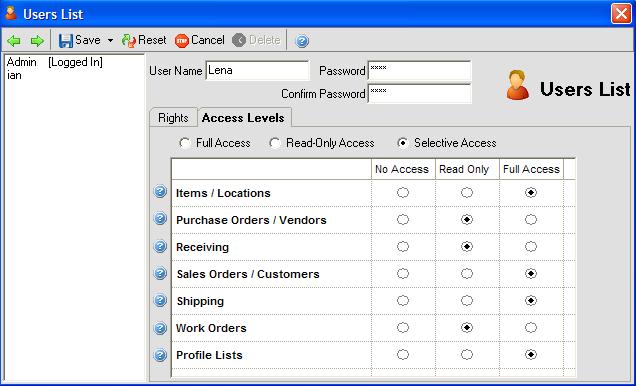Viewport: 636px width, 386px height.
Task: Click into the User Name field
Action: [258, 71]
